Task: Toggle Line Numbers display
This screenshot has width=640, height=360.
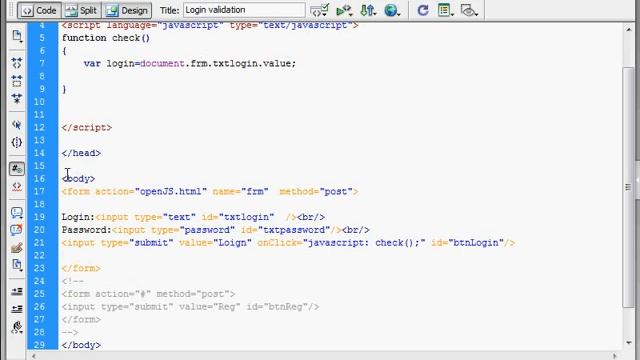Action: click(17, 169)
